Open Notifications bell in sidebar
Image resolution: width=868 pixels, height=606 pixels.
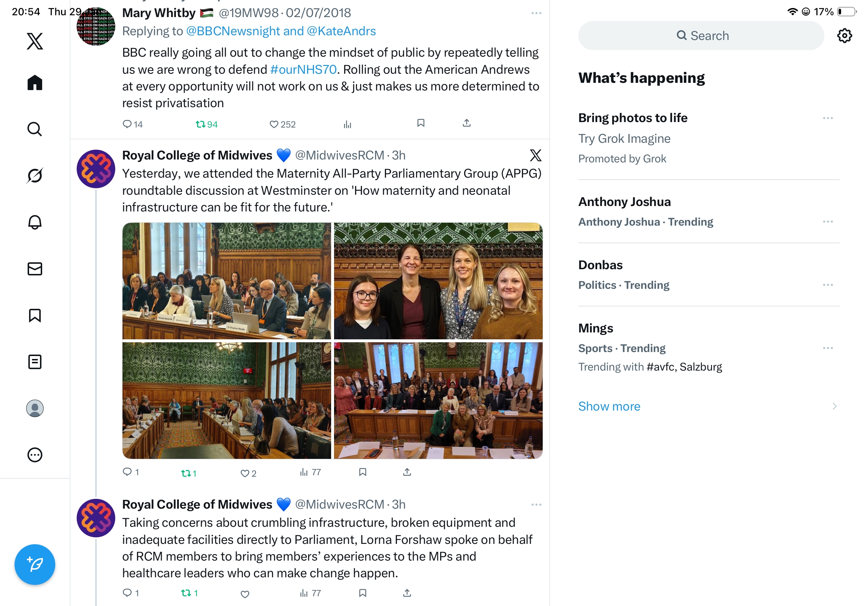coord(35,222)
